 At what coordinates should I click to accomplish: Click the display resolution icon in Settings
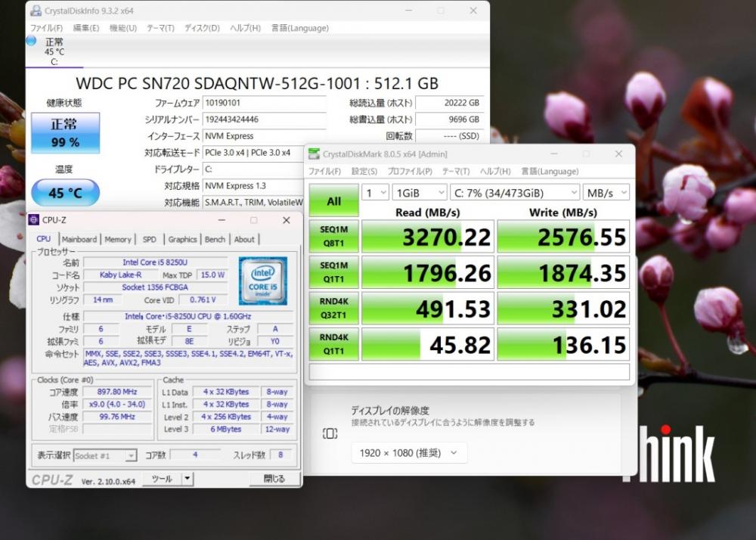330,433
